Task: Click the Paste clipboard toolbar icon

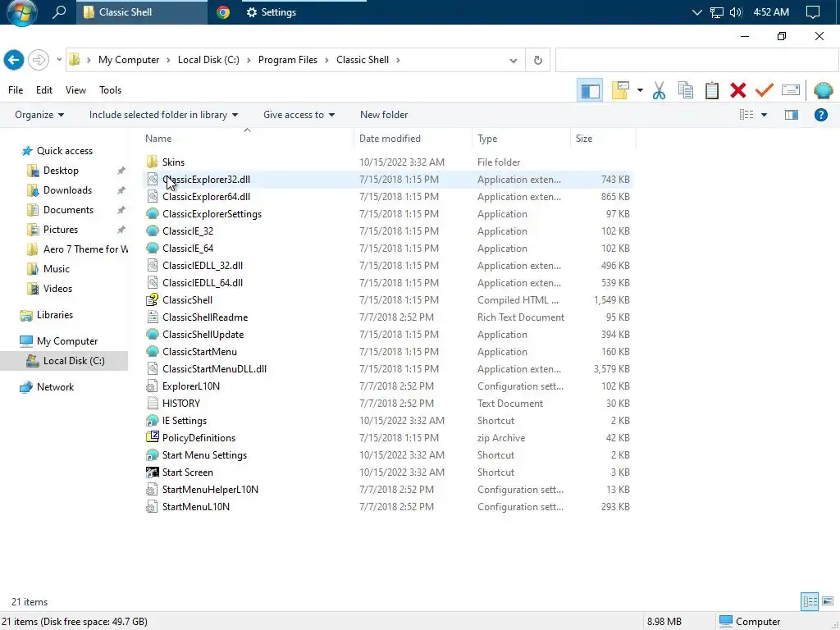Action: tap(712, 90)
